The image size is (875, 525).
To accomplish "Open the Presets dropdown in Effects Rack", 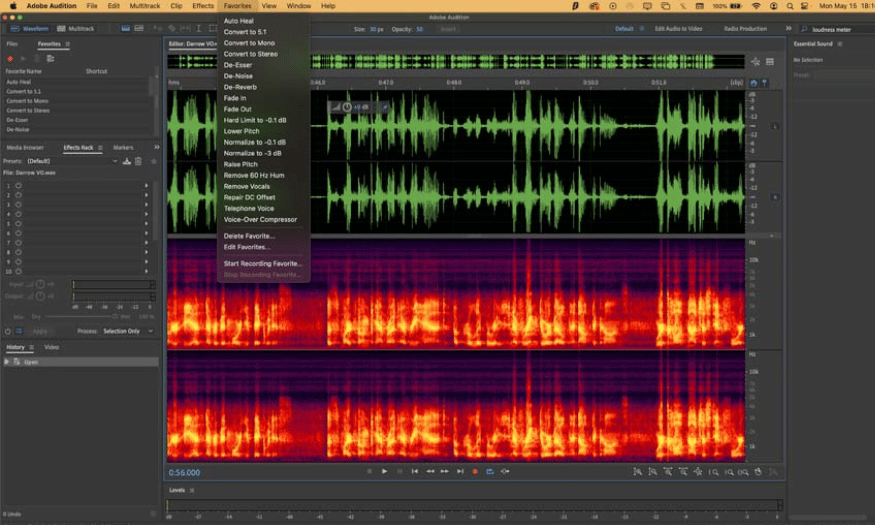I will [70, 161].
